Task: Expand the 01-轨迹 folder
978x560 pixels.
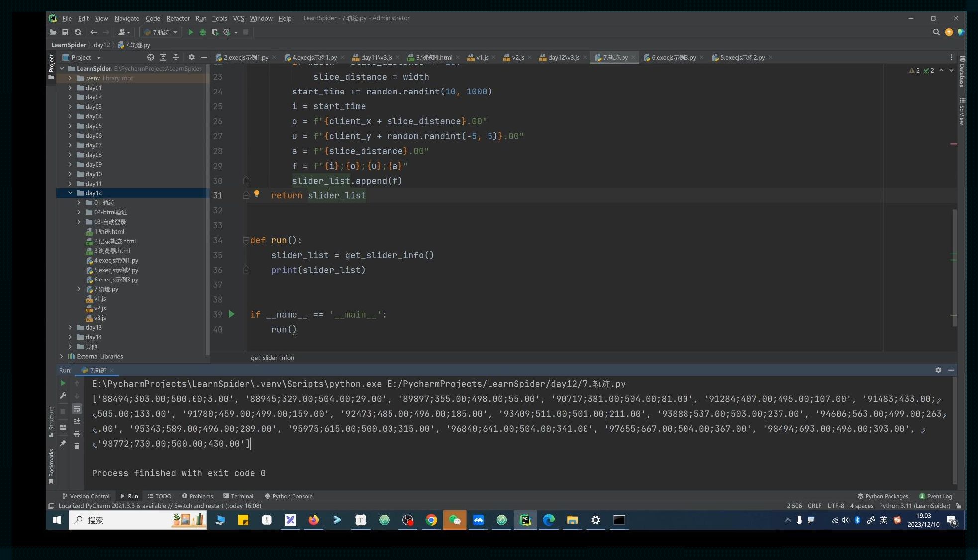Action: point(79,203)
